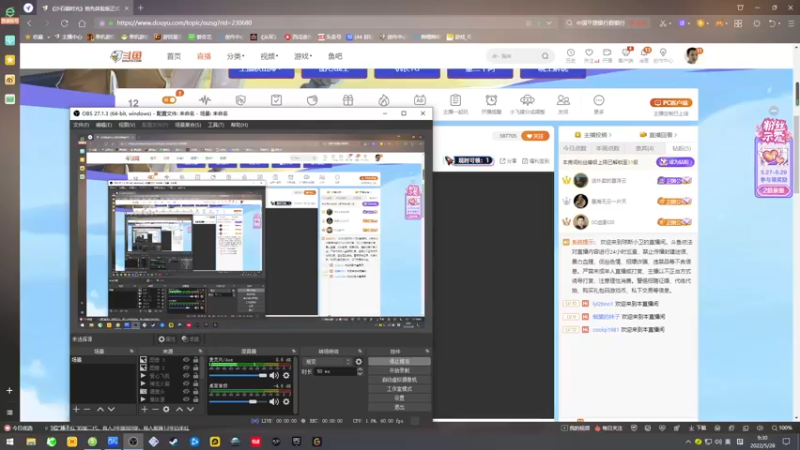Toggle lock on the first image source
Viewport: 800px width, 450px height.
pos(195,360)
